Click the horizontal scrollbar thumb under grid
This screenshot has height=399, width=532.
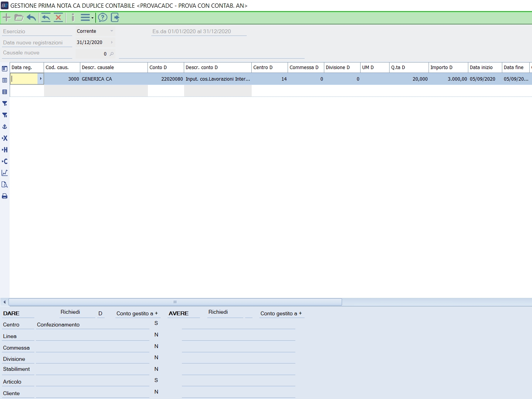[175, 302]
